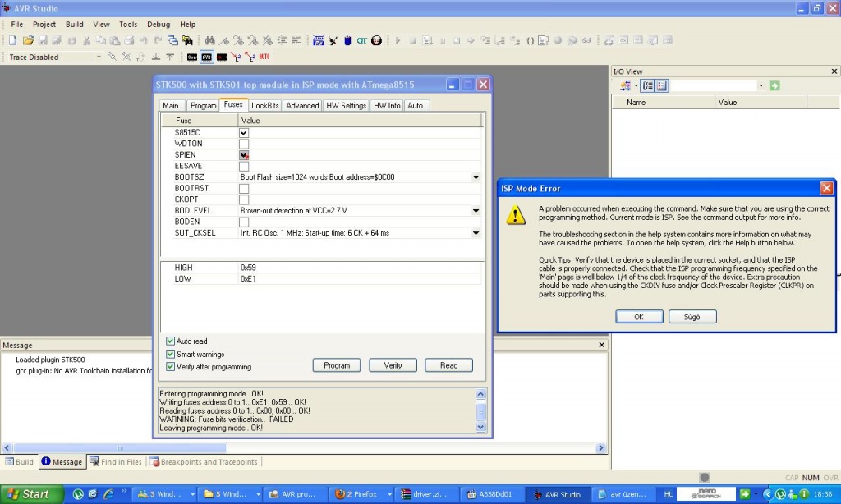Click the second red E2 EEPROM icon

250,57
